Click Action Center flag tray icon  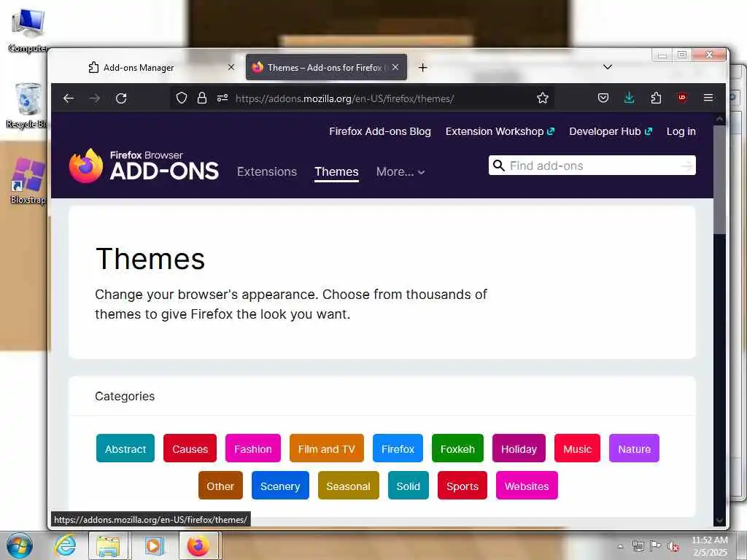(656, 546)
